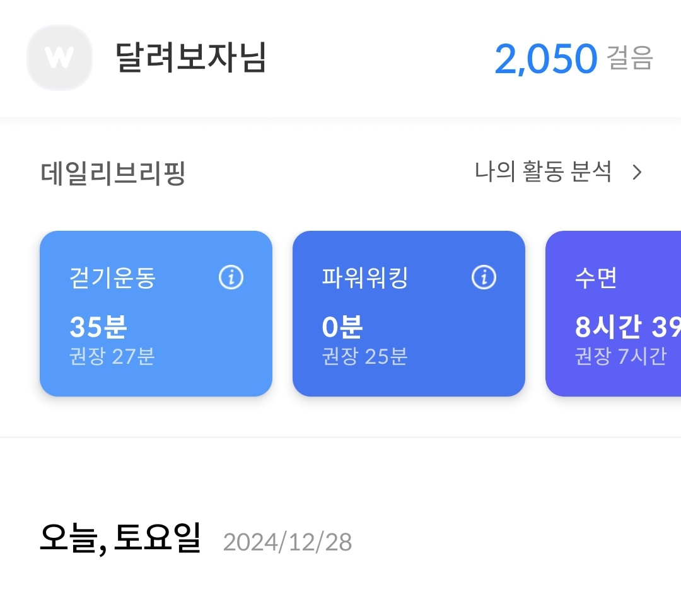The height and width of the screenshot is (616, 681).
Task: Tap the 35분 walking duration value
Action: pos(98,327)
